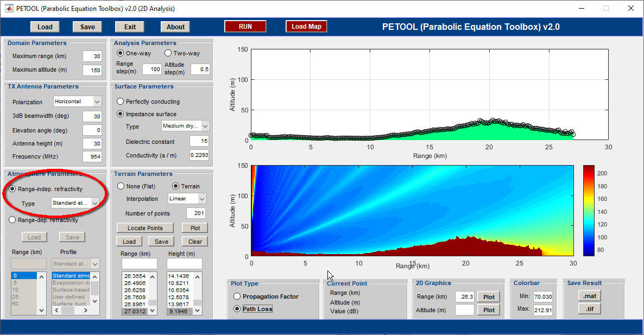The height and width of the screenshot is (335, 644).
Task: Click Plot button next to 2D Graphics Altitude
Action: 489,310
